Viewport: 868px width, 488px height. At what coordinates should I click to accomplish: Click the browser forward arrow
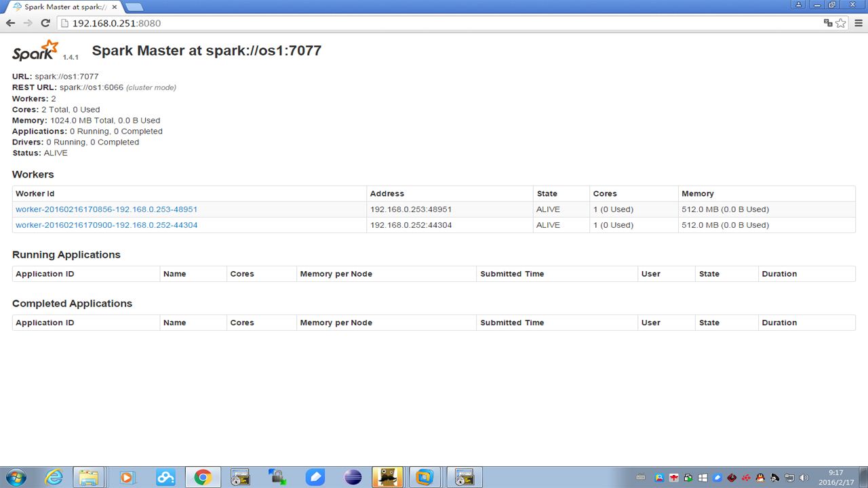click(x=28, y=23)
